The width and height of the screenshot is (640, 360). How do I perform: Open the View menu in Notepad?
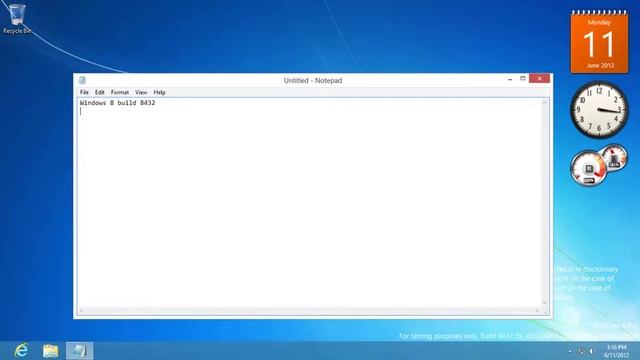point(141,92)
